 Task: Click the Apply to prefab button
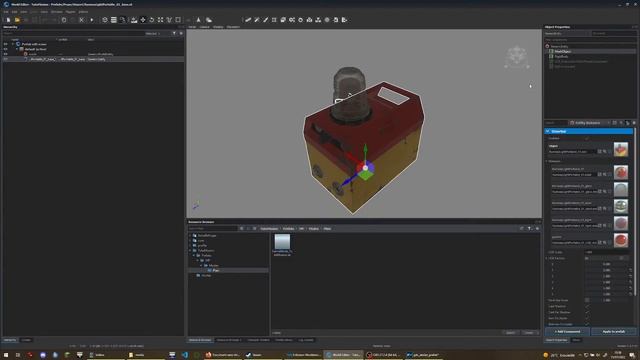pos(613,331)
